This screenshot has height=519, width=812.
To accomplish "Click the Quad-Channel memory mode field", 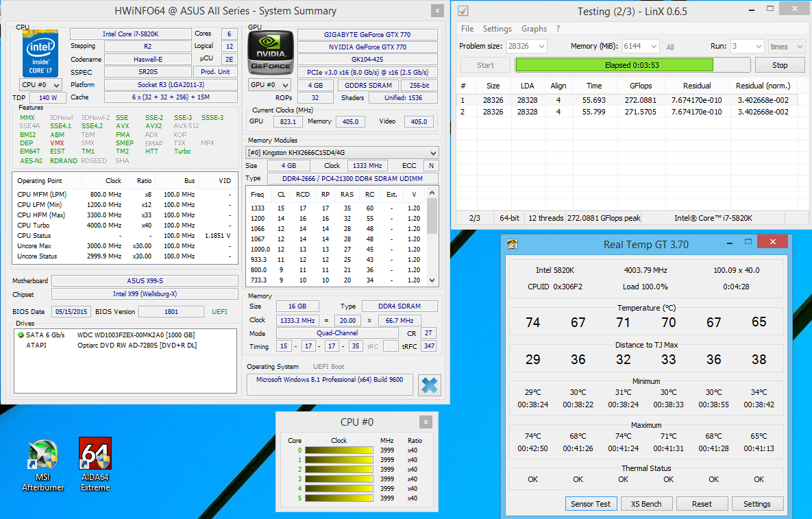I will pyautogui.click(x=337, y=333).
